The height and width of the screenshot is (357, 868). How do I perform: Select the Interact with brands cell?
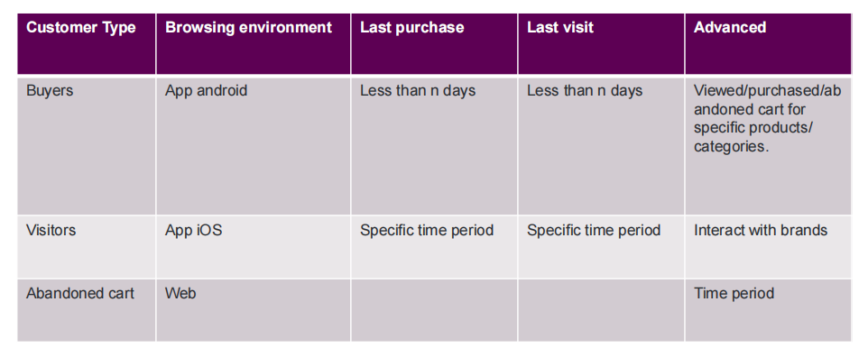[769, 247]
